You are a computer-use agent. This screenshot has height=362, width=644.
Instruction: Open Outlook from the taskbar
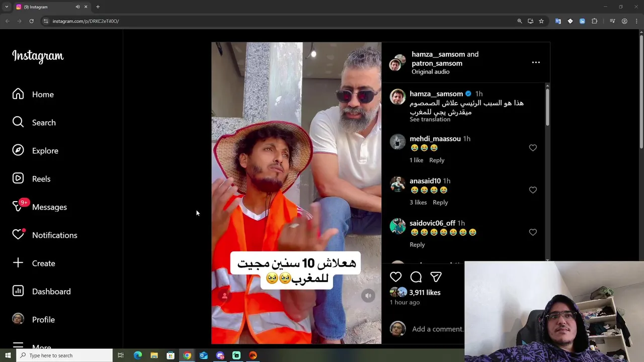tap(203, 355)
